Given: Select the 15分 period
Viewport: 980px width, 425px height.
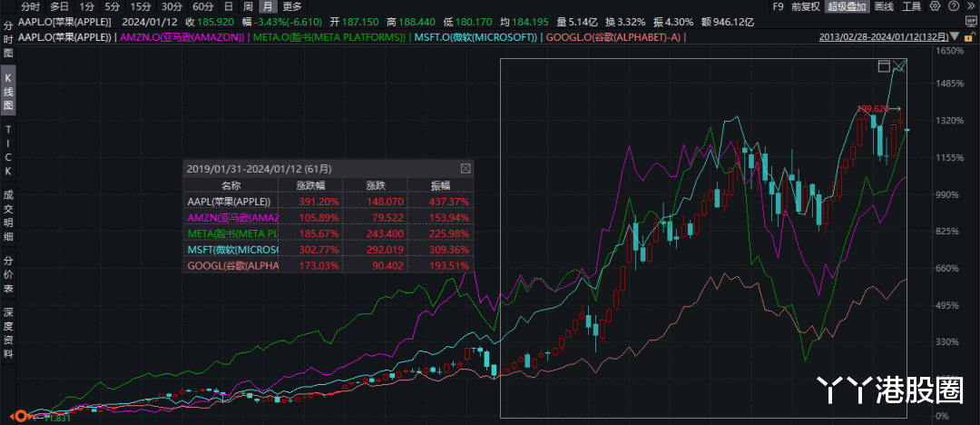Looking at the screenshot, I should click(141, 7).
